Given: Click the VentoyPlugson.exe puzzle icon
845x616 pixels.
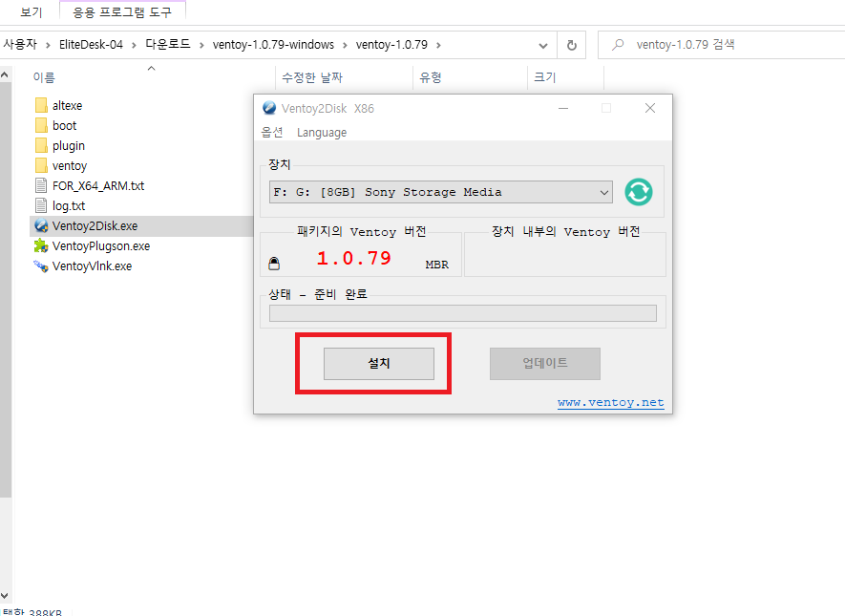Looking at the screenshot, I should (41, 246).
